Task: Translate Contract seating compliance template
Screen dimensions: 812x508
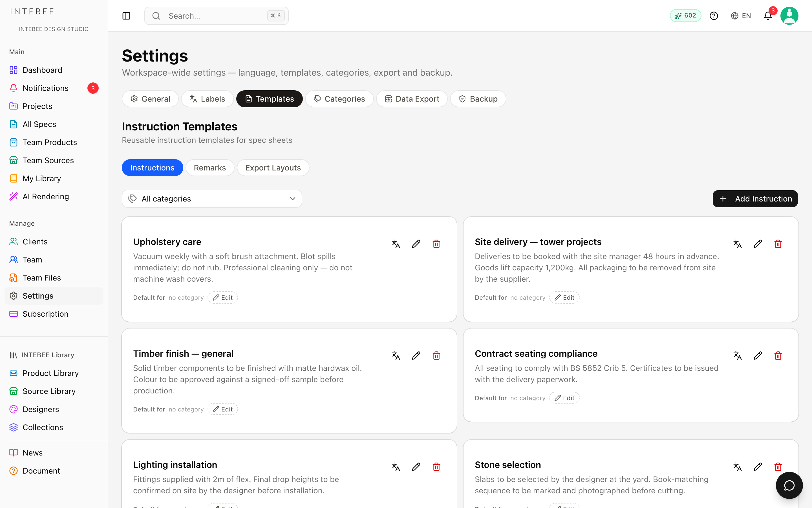Action: click(x=738, y=356)
